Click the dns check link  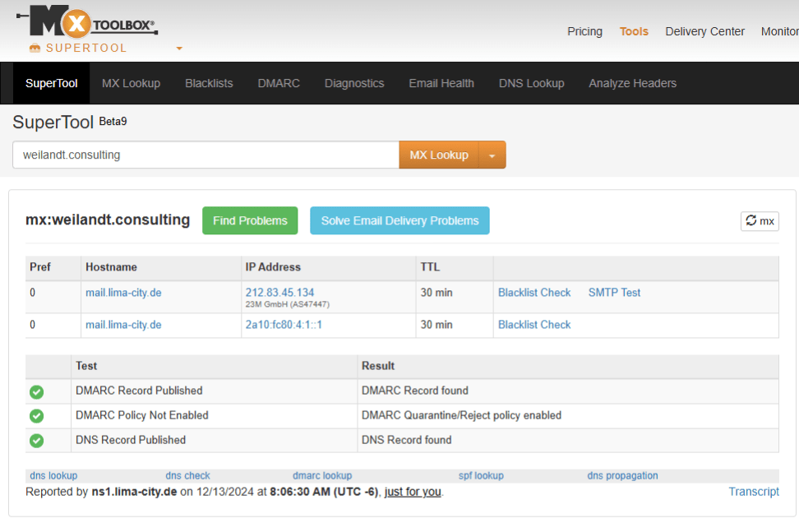[x=187, y=476]
